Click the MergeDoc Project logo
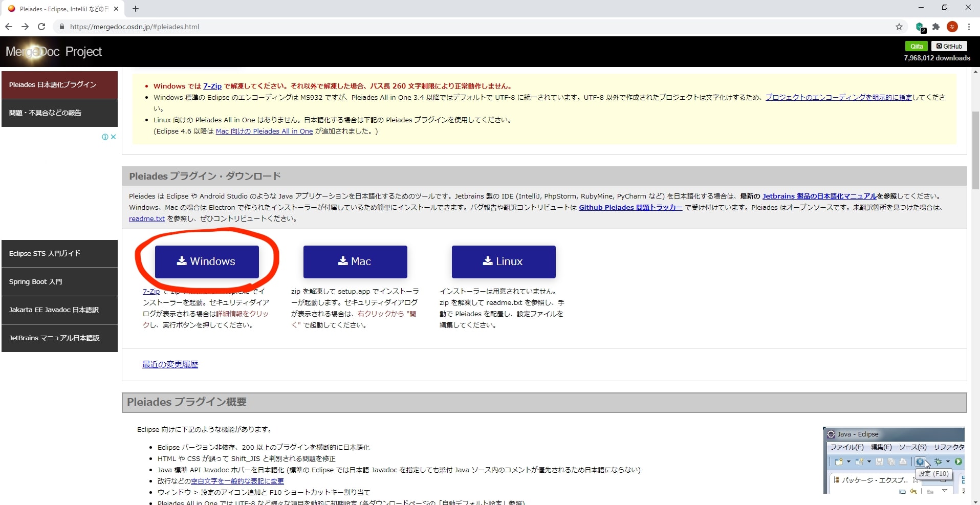The width and height of the screenshot is (980, 505). point(54,52)
